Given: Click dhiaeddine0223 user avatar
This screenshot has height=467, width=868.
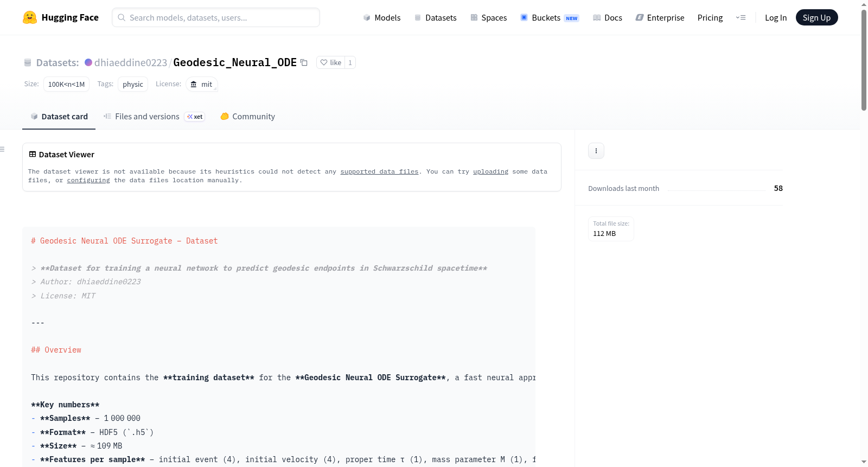Looking at the screenshot, I should coord(88,62).
